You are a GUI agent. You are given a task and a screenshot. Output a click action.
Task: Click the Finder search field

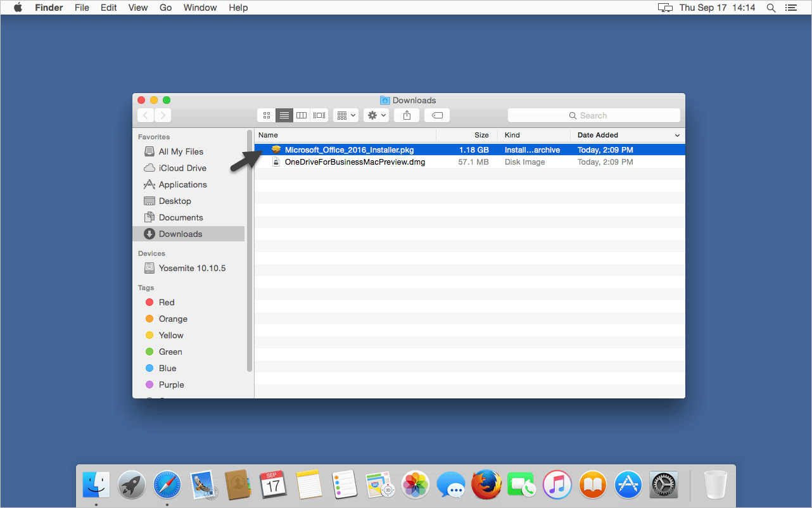[594, 115]
